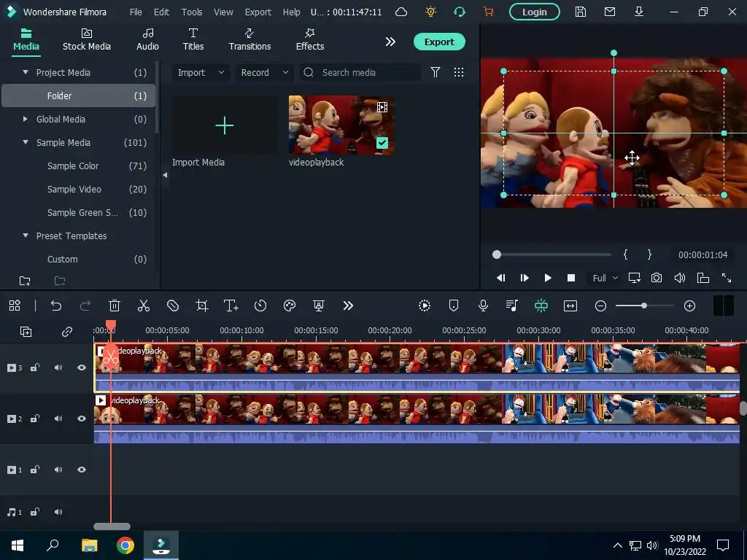Delete selected clip with trash icon
747x560 pixels.
coord(115,306)
